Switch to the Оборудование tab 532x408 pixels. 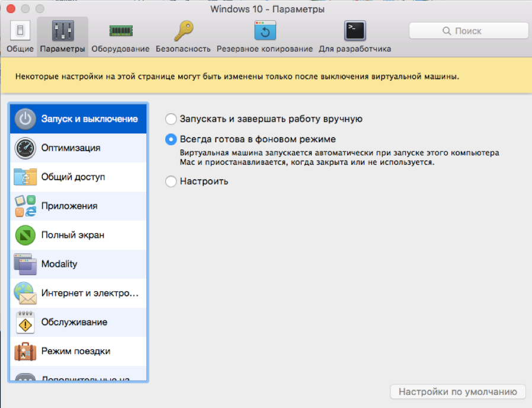[x=120, y=34]
